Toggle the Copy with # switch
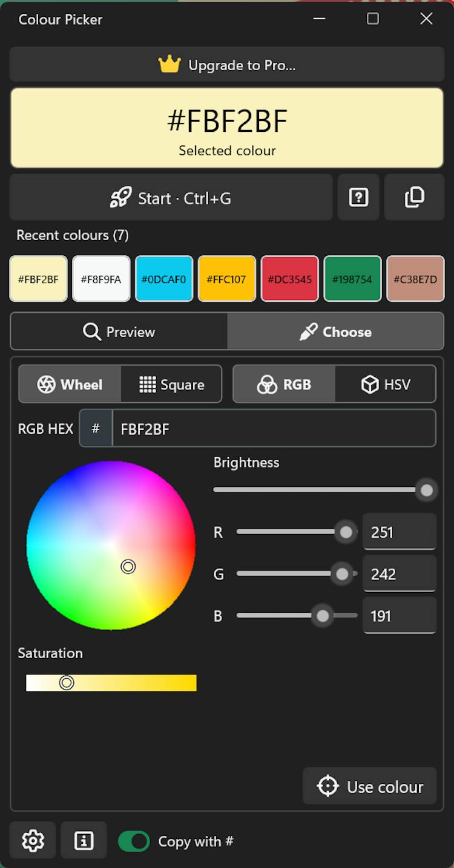The width and height of the screenshot is (454, 868). [134, 841]
